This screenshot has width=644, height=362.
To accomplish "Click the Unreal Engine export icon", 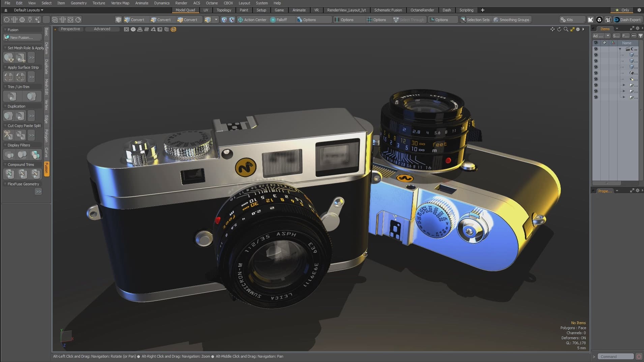I will pyautogui.click(x=608, y=20).
